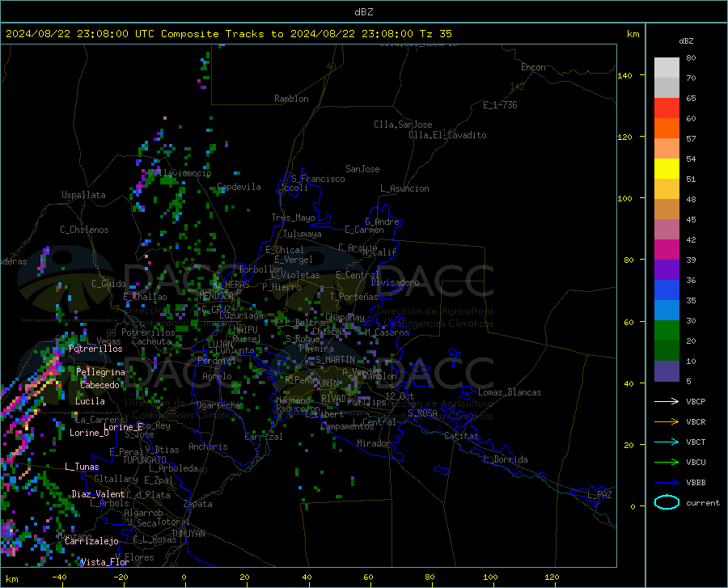The height and width of the screenshot is (588, 728).
Task: Click the white VBCP arrow icon
Action: pos(667,401)
